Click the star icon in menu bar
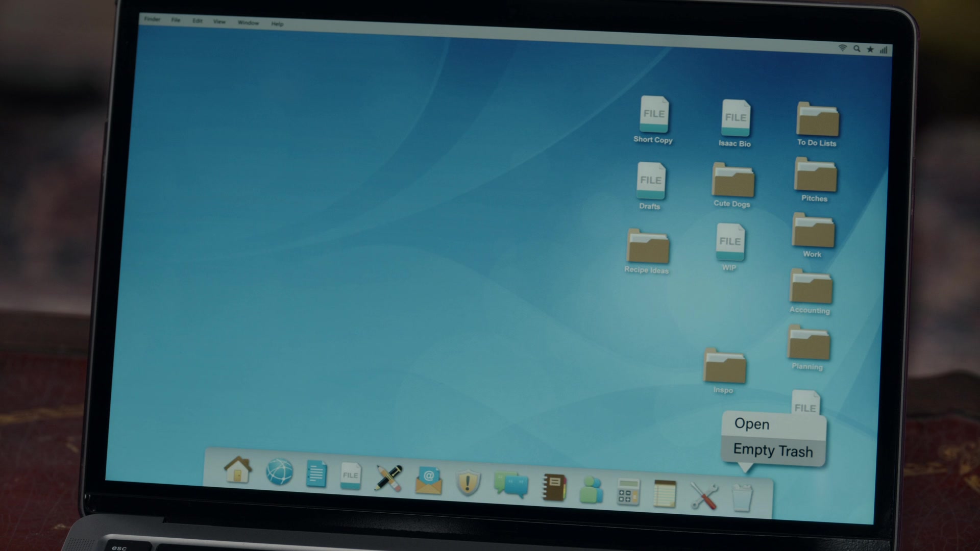The width and height of the screenshot is (980, 551). (870, 49)
